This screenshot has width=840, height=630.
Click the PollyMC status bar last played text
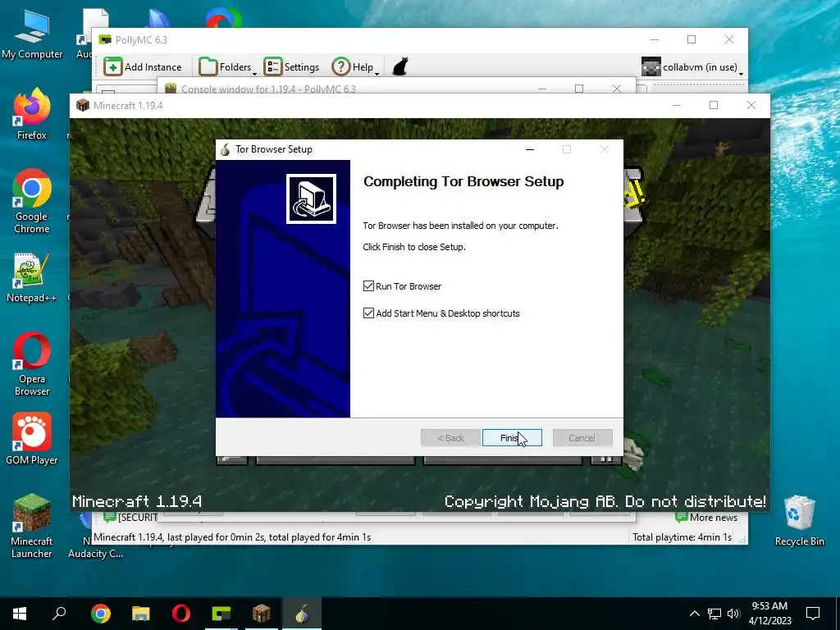click(232, 536)
